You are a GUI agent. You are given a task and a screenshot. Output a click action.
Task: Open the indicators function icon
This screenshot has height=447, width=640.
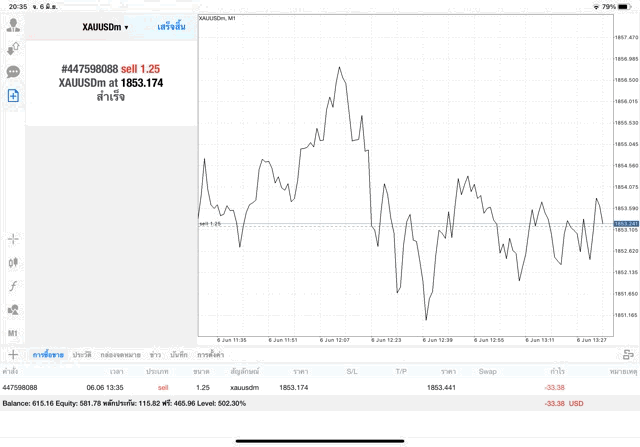(13, 286)
